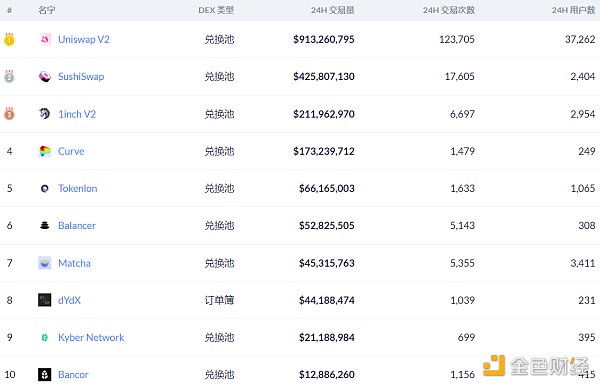Sort by the 24H 交易量 column header
Image resolution: width=600 pixels, height=387 pixels.
pos(333,10)
